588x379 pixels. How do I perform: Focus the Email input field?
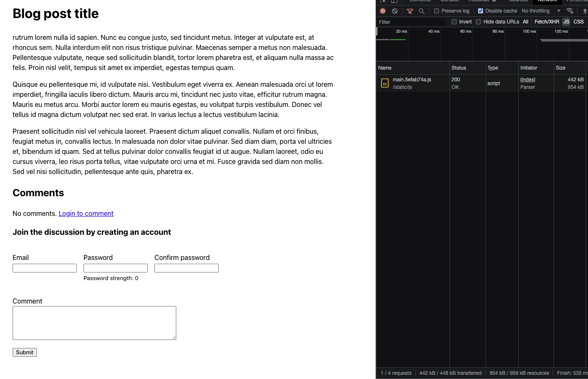coord(44,268)
